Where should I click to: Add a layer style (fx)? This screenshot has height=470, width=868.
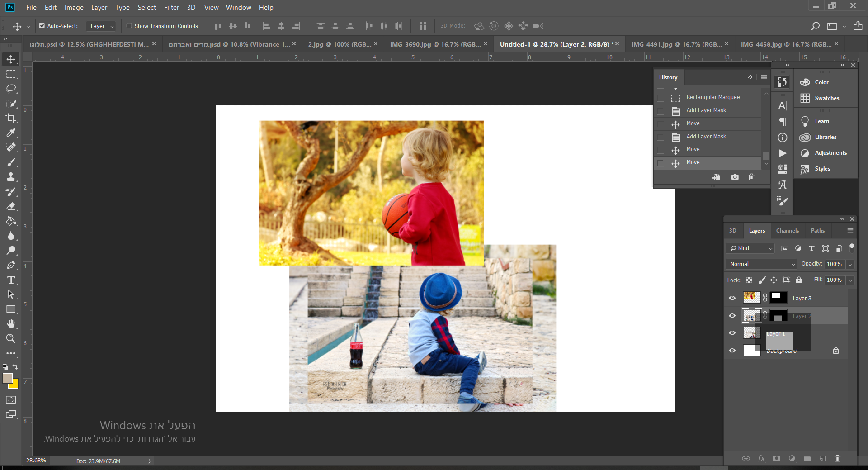[761, 458]
